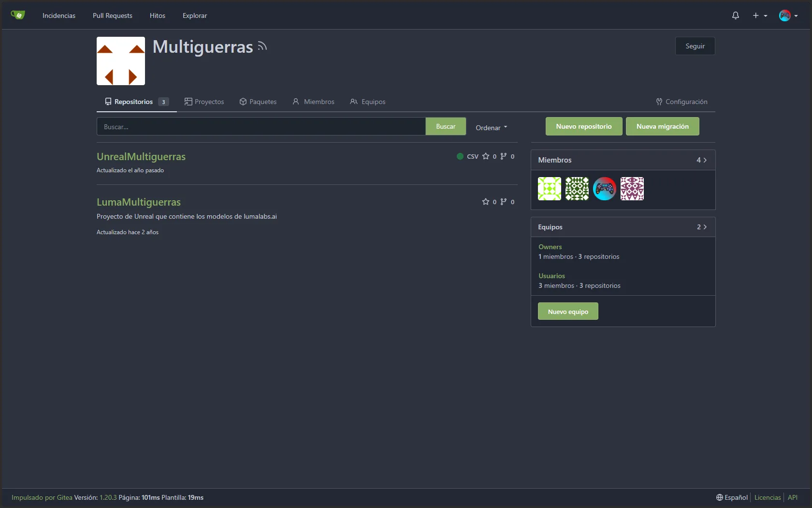Click the star icon on LumaMultiguerras row

[486, 202]
